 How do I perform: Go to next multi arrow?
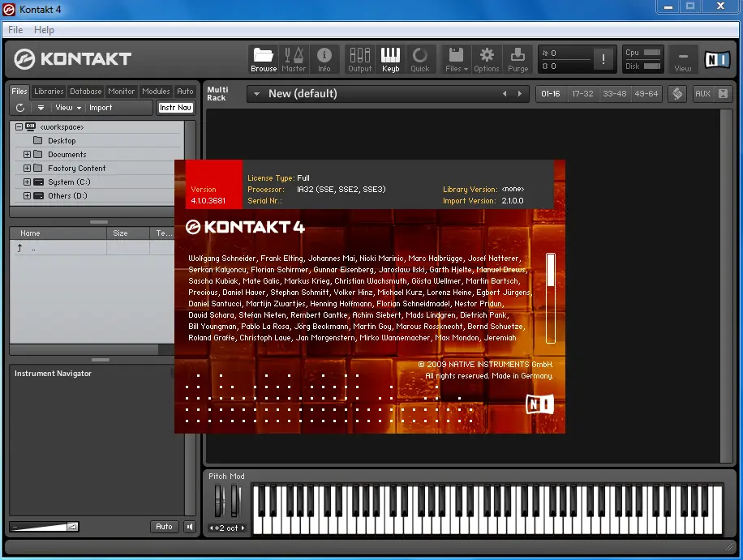pos(519,94)
